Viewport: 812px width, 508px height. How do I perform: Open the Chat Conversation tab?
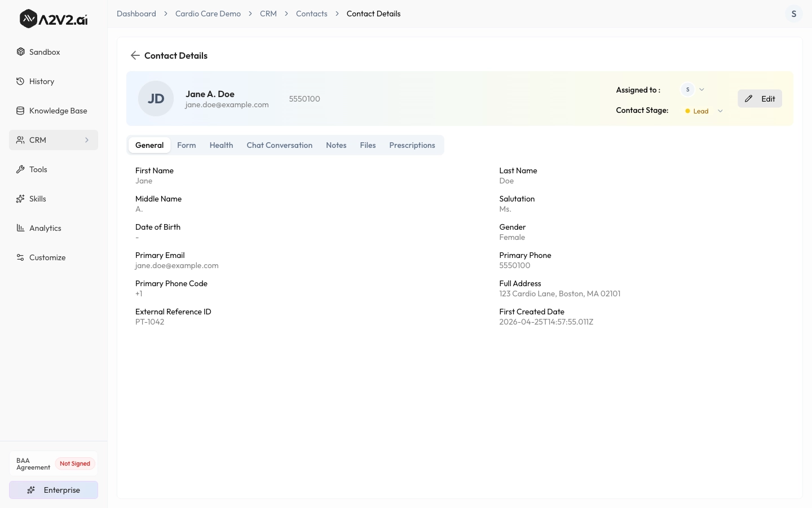(x=279, y=145)
